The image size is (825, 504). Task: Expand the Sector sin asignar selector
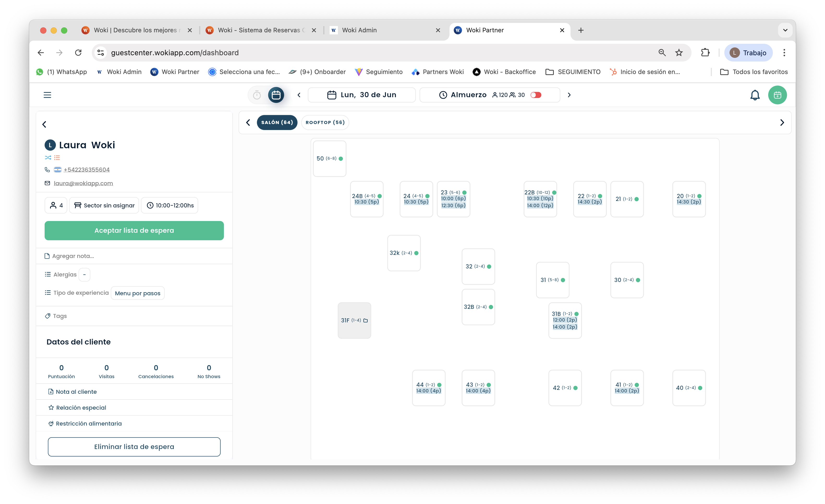(104, 205)
